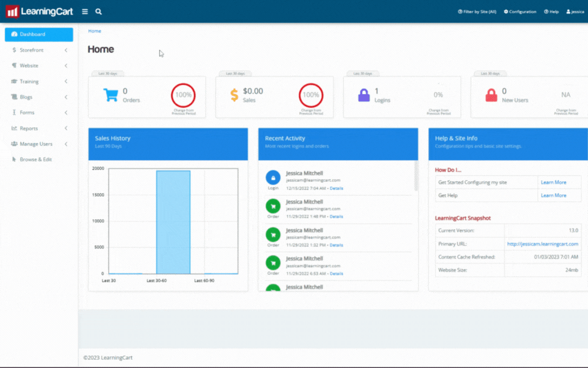
Task: Open Details for the 11/29/2022 1:48 PM order
Action: click(336, 217)
